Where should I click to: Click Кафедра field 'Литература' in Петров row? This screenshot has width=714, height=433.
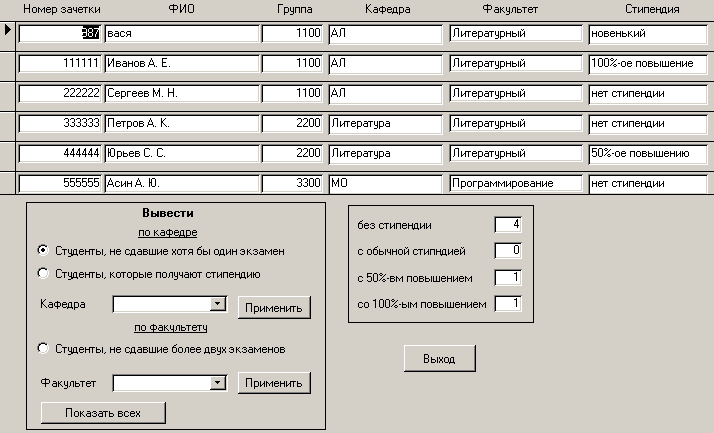pos(385,123)
